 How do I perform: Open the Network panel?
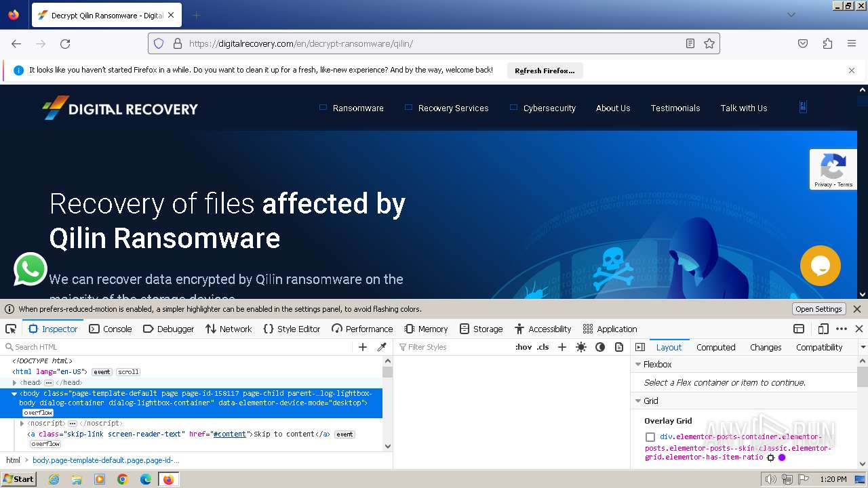click(229, 329)
